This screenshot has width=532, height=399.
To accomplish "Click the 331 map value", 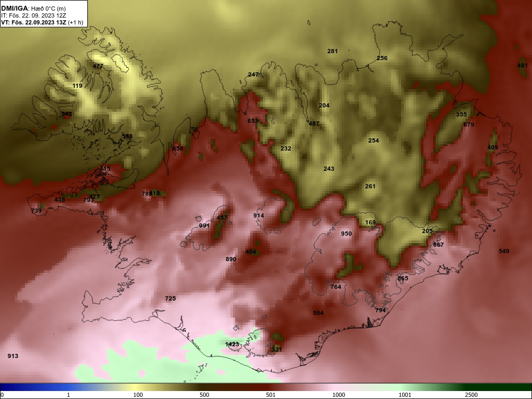I will coord(277,350).
